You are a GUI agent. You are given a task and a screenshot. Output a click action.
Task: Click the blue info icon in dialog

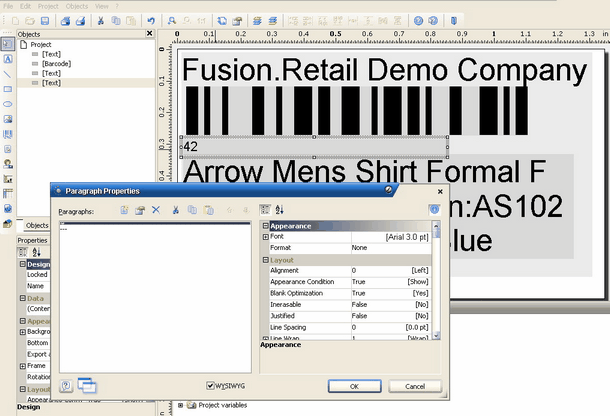click(435, 209)
